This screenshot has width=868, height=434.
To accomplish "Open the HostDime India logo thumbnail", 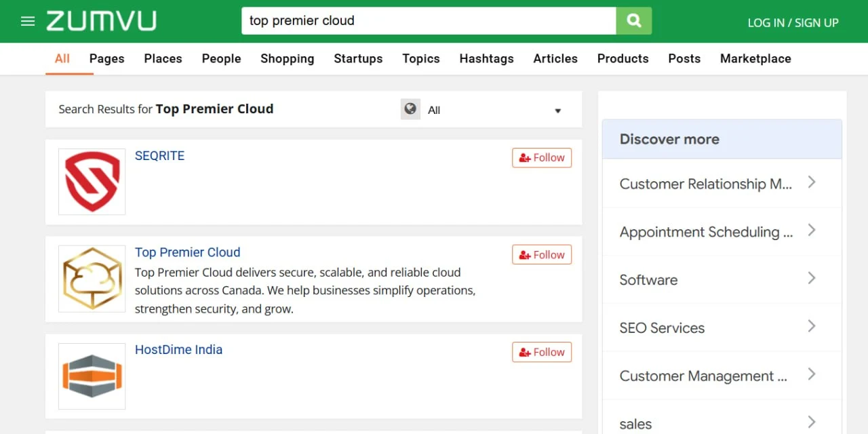I will click(x=92, y=376).
